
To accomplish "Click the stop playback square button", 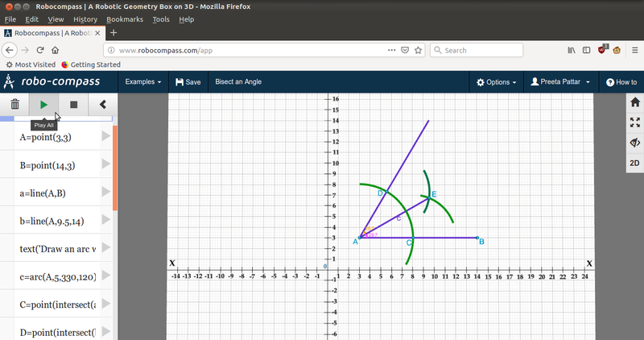I will (x=73, y=105).
